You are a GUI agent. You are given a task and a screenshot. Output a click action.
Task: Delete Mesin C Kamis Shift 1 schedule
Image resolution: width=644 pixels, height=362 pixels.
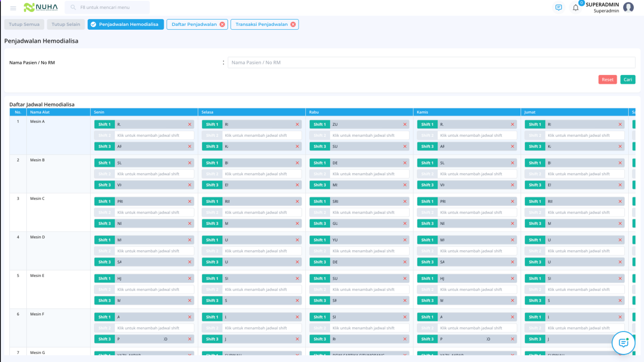(x=512, y=202)
